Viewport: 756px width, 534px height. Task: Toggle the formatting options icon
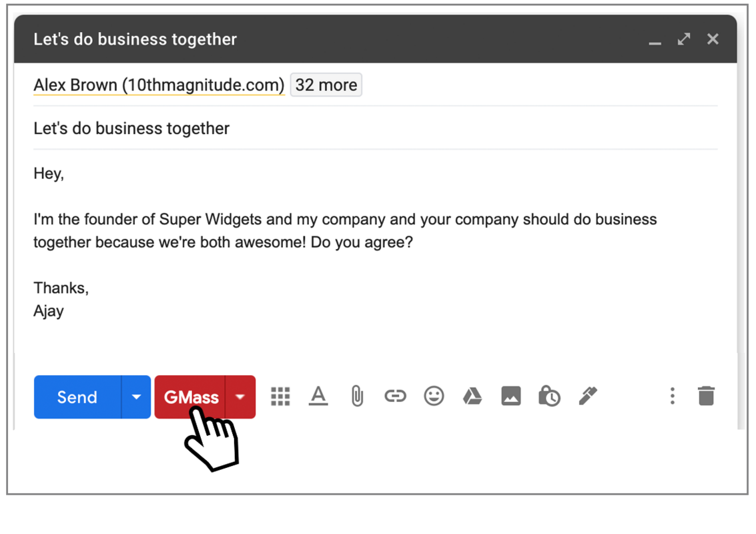pyautogui.click(x=319, y=396)
